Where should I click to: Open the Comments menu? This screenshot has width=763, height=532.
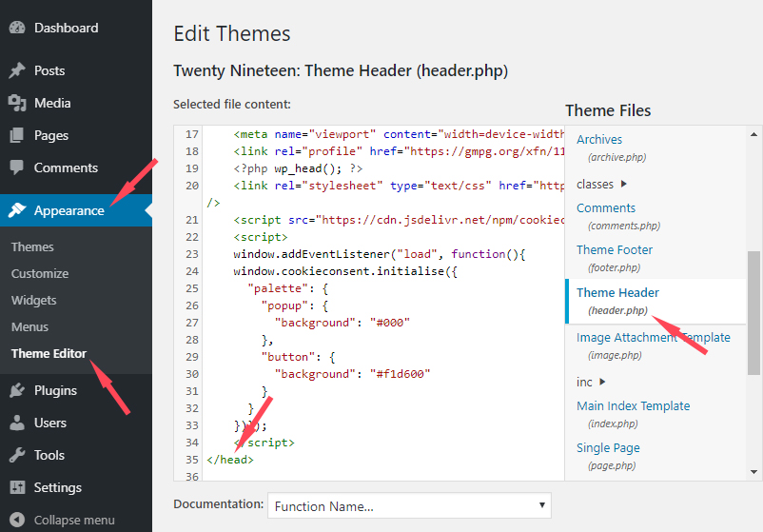click(x=67, y=167)
